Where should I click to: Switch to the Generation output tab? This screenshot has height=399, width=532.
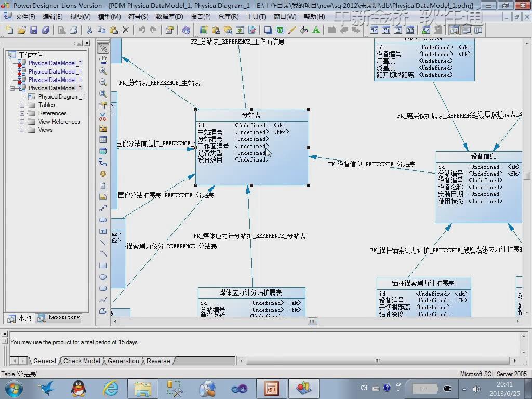[x=123, y=361]
